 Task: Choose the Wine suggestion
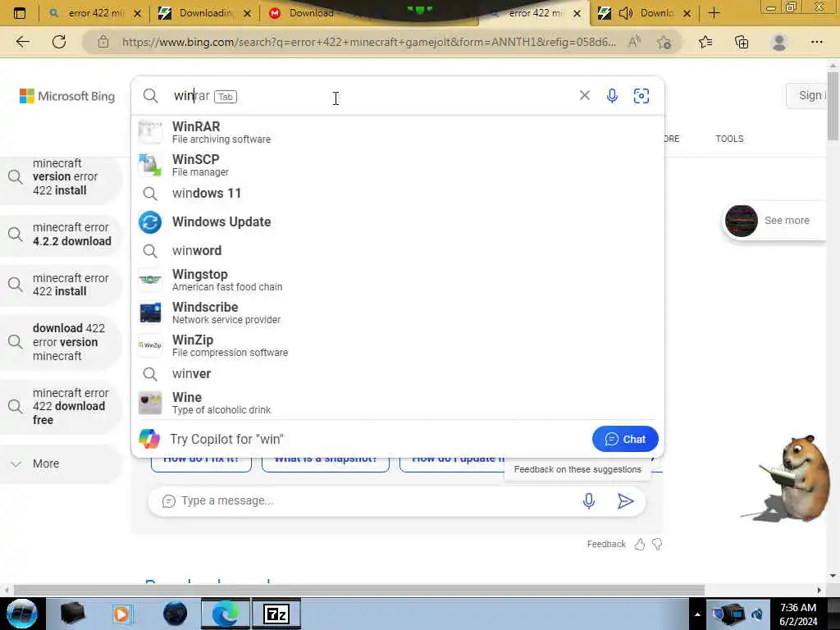398,403
